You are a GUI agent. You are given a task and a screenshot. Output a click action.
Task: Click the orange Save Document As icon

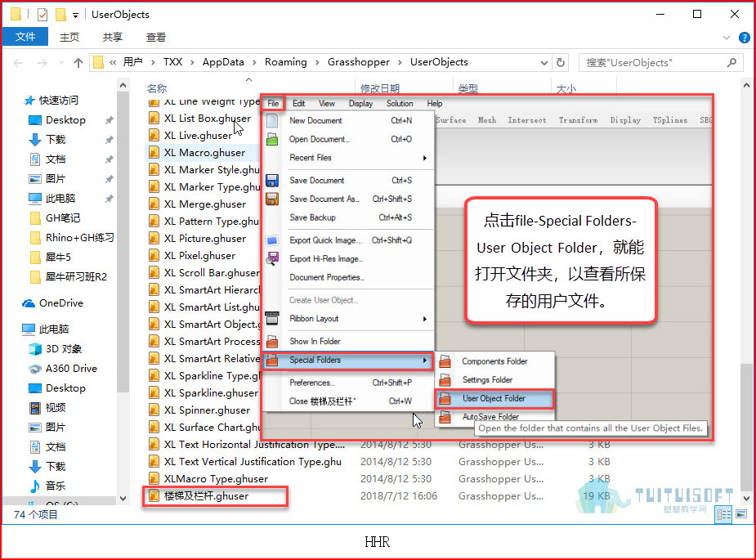(x=272, y=199)
